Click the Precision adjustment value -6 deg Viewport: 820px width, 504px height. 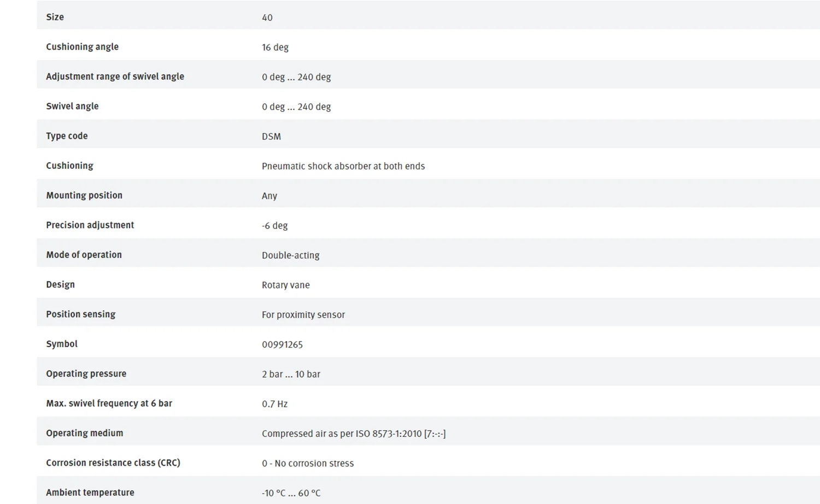point(274,225)
